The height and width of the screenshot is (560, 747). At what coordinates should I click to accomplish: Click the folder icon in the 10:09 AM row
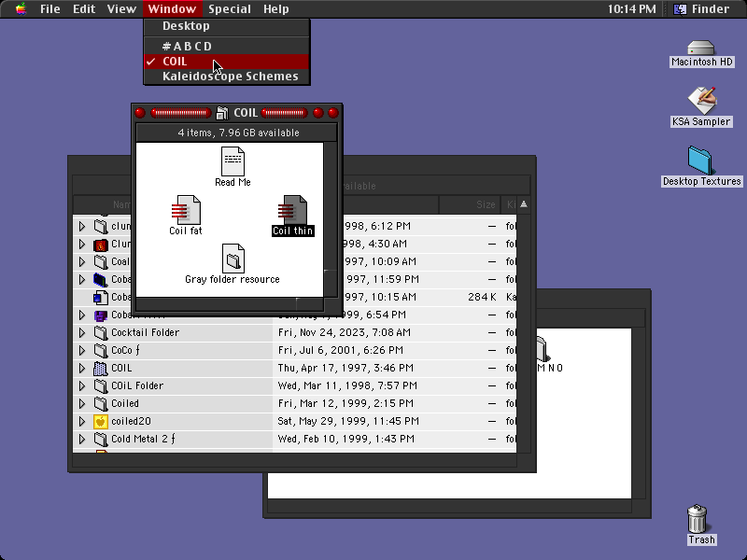101,262
